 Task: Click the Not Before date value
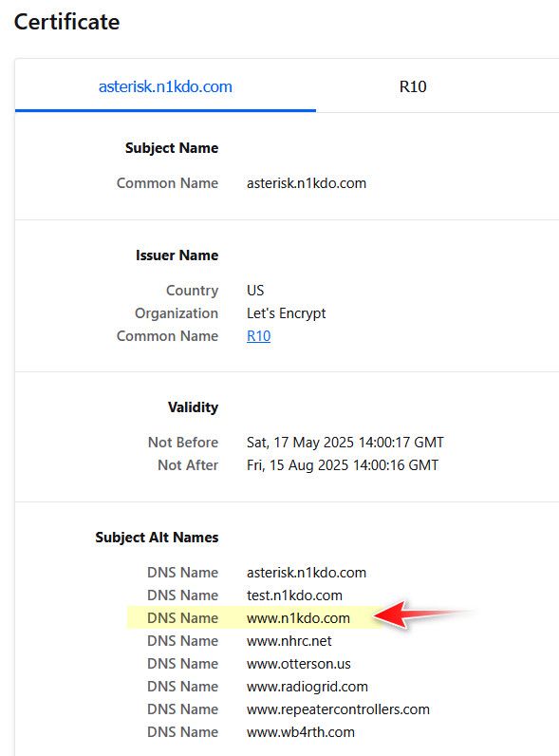coord(345,443)
